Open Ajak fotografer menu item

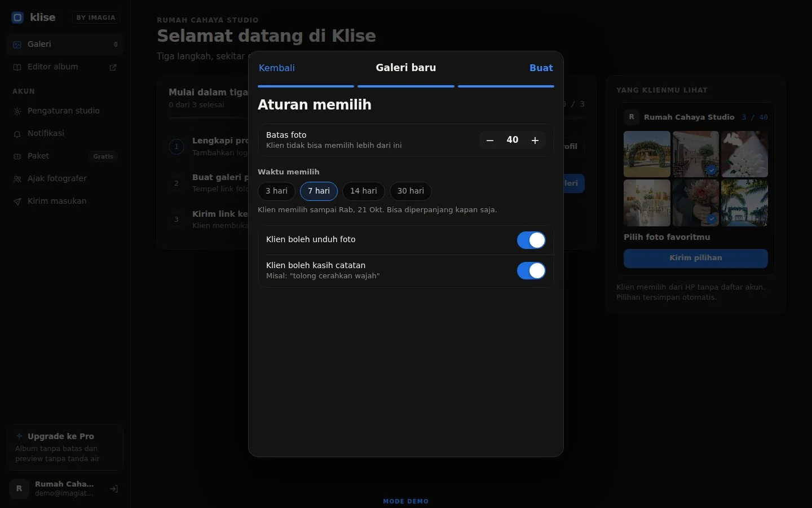point(65,179)
